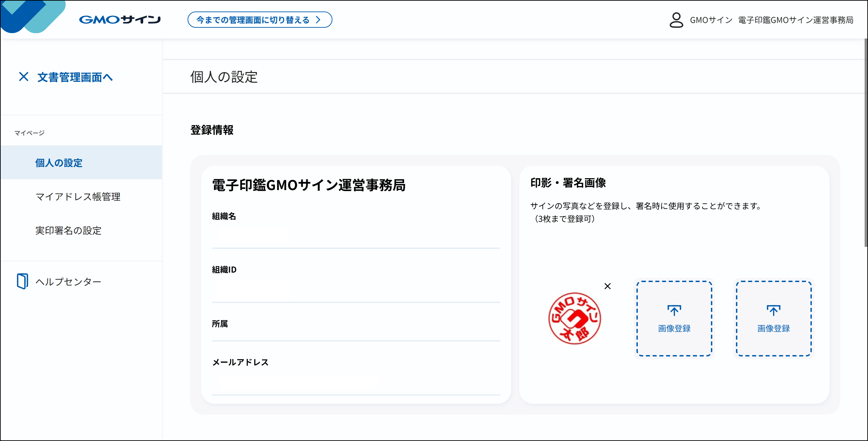Click the upload icon in second 画像登録 box
868x441 pixels.
(774, 310)
